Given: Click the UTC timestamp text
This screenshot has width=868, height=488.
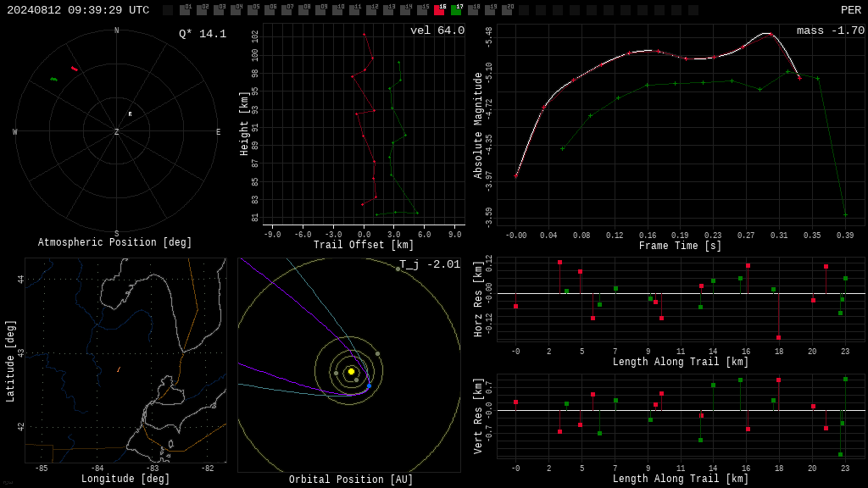Looking at the screenshot, I should coord(78,10).
